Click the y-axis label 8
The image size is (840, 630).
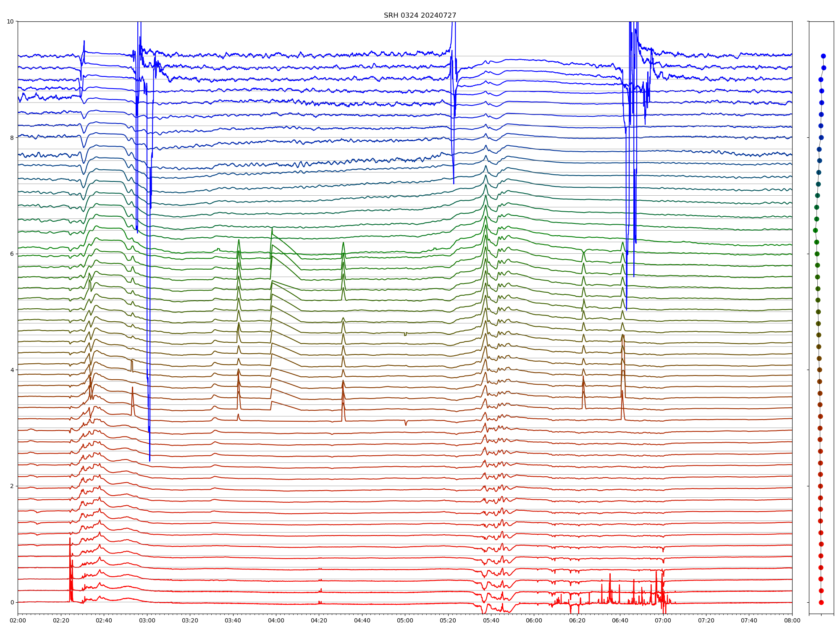(x=12, y=138)
